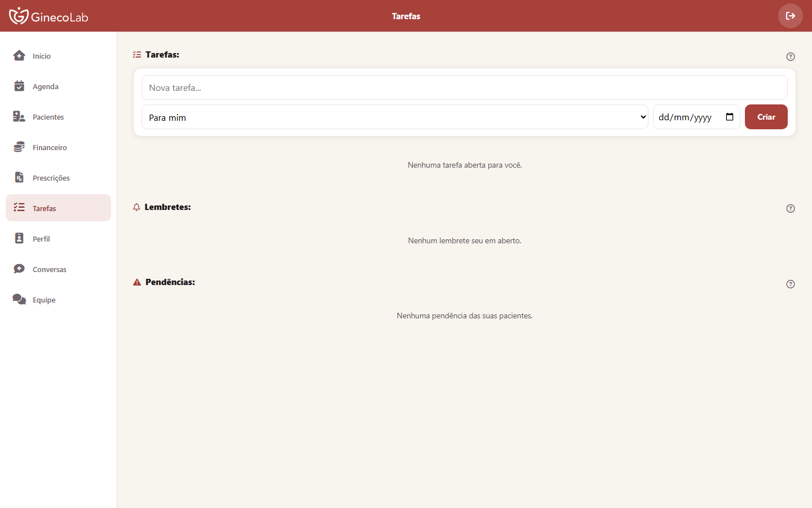Click the Perfil badge icon
Image resolution: width=812 pixels, height=508 pixels.
[19, 238]
